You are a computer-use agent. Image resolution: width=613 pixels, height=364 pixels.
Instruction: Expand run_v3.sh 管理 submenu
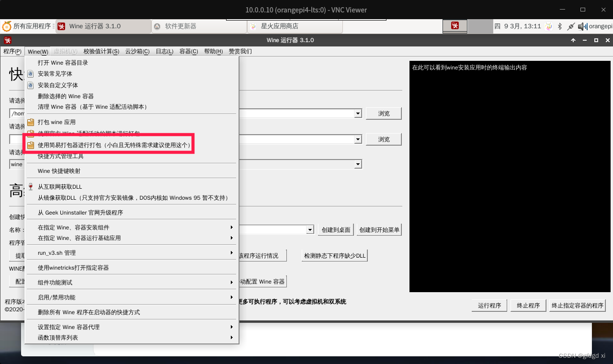tap(132, 253)
